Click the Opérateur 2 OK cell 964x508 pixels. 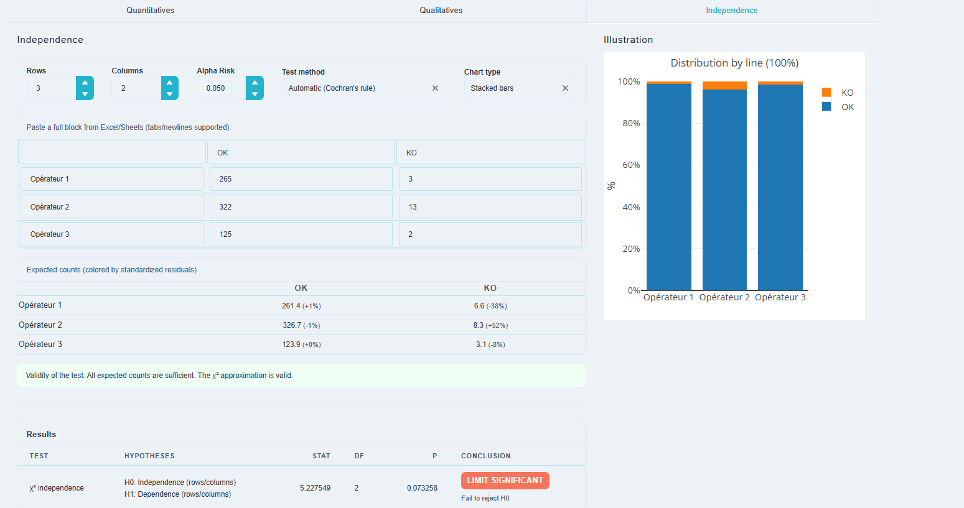pos(301,207)
